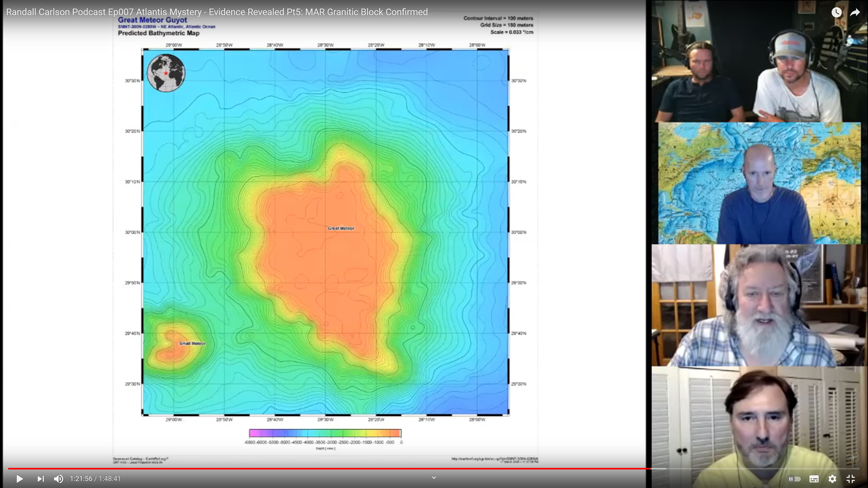This screenshot has width=868, height=488.
Task: Click the bald man's webcam with world map
Action: (x=759, y=183)
